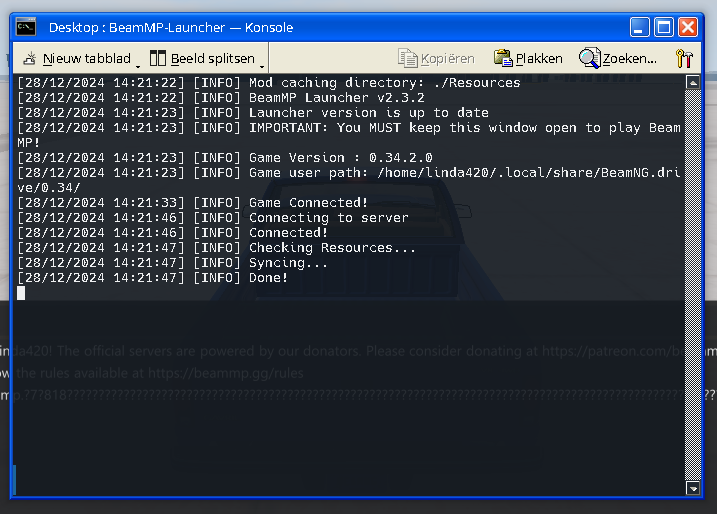
Task: Open a new tab with Nieuw tabblad
Action: coord(77,59)
